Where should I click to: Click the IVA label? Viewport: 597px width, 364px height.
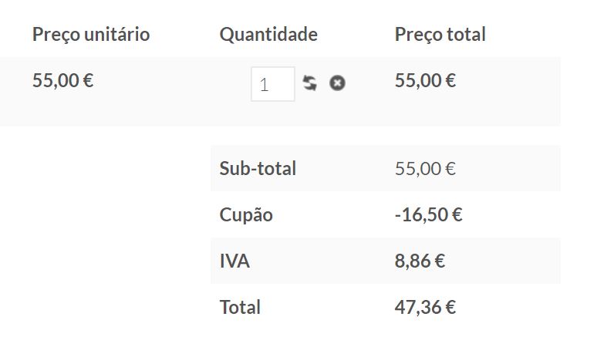click(234, 261)
